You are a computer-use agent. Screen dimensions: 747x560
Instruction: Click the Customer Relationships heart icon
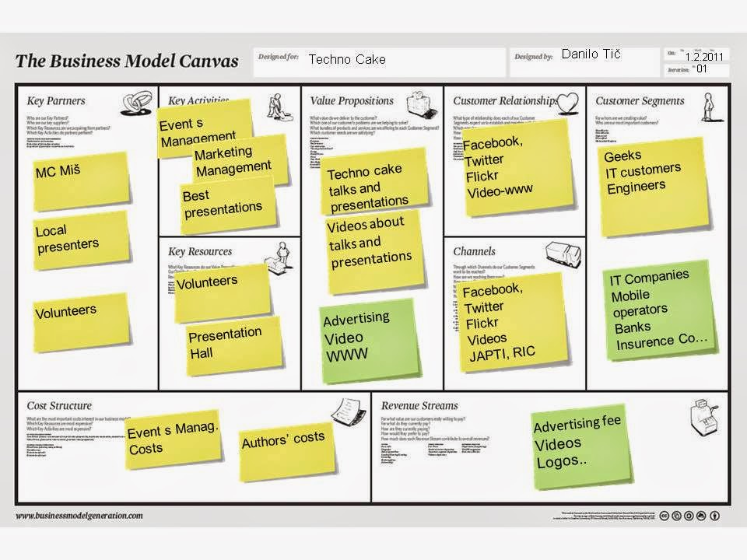point(568,103)
